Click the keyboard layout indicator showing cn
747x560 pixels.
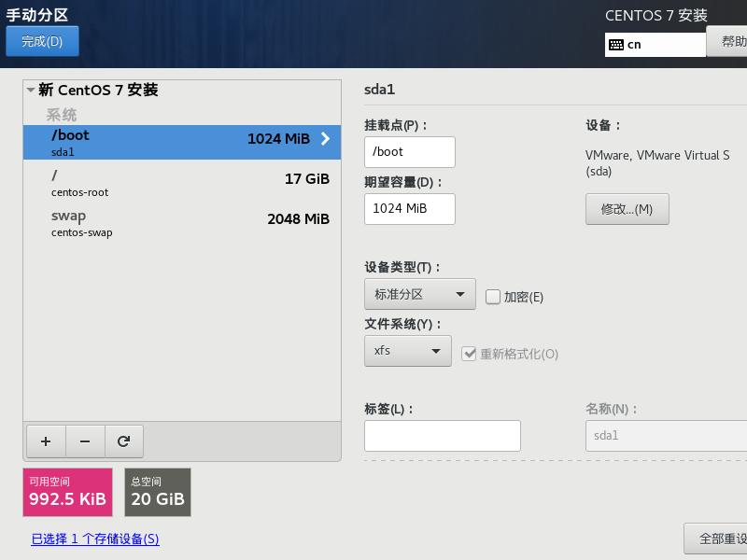(655, 43)
